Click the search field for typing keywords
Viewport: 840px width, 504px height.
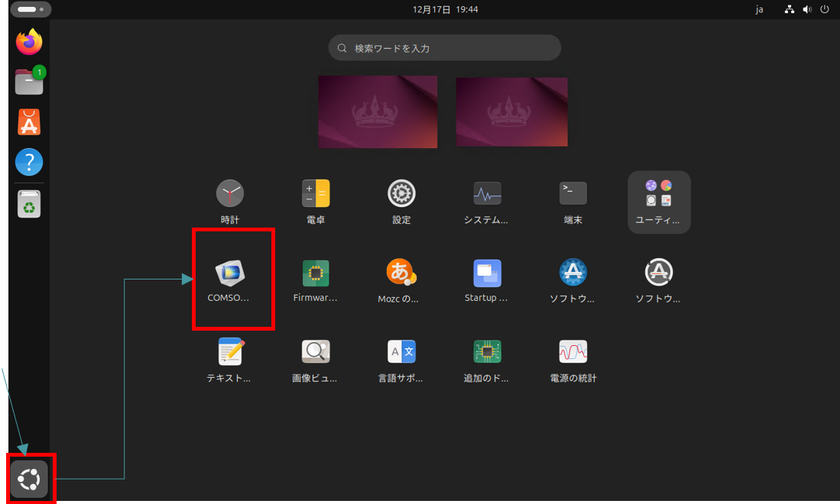pos(445,48)
